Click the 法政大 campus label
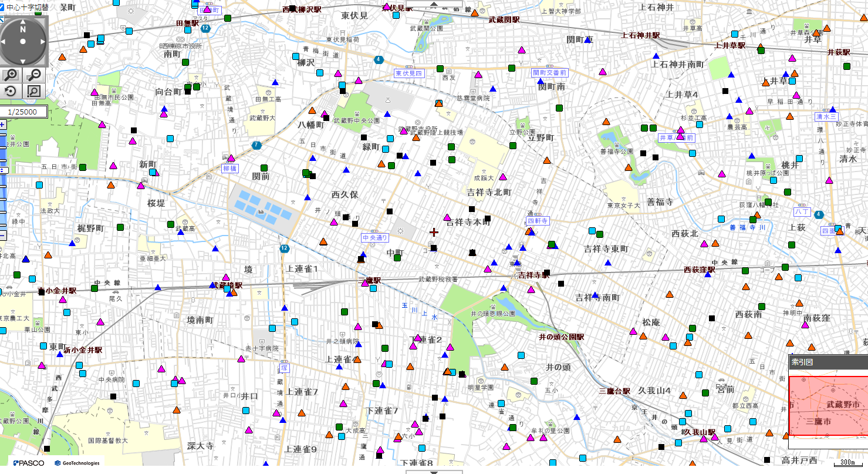This screenshot has height=474, width=868. [50, 210]
